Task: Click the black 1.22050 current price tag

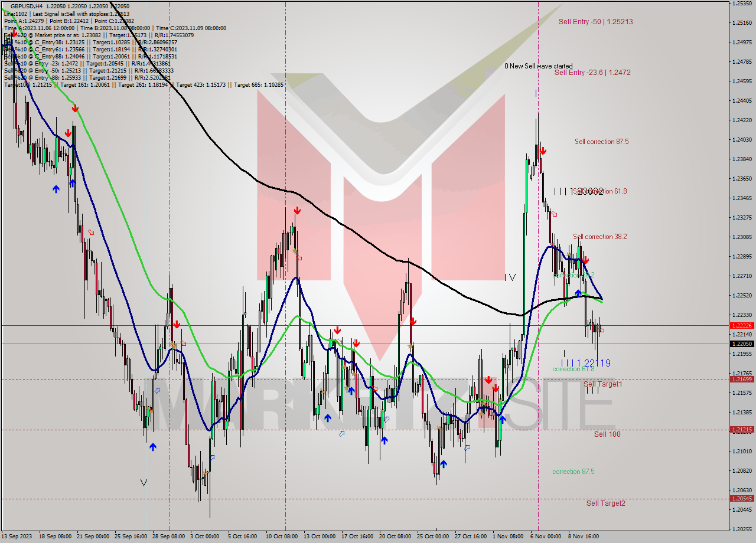Action: 741,344
